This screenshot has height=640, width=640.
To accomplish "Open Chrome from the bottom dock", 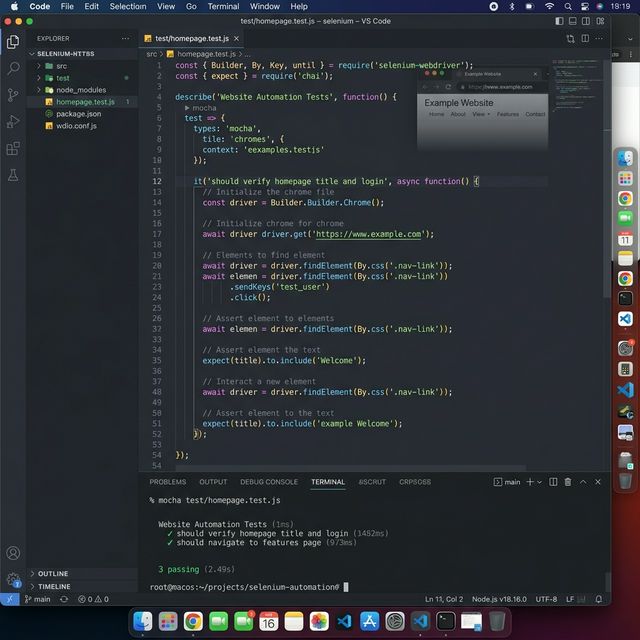I will [193, 622].
